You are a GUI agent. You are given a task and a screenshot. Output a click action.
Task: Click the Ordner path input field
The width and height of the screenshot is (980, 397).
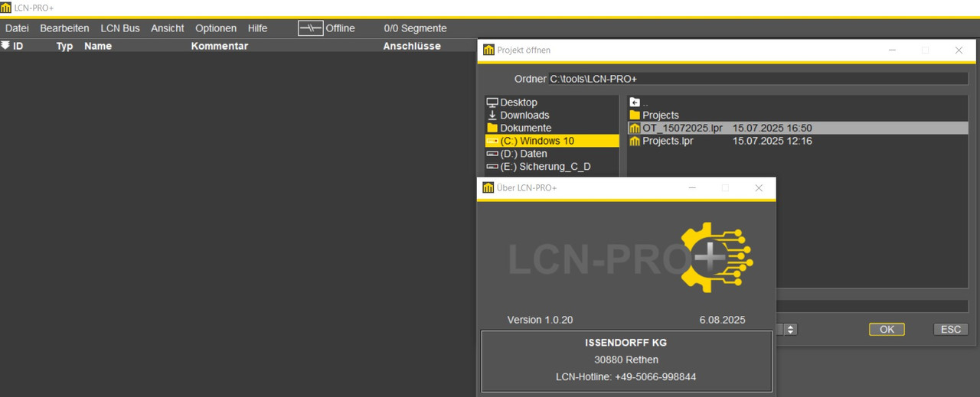click(x=758, y=79)
